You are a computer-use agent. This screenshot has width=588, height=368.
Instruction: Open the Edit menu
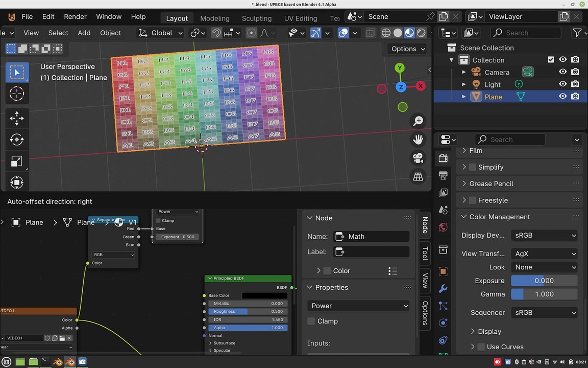tap(48, 17)
